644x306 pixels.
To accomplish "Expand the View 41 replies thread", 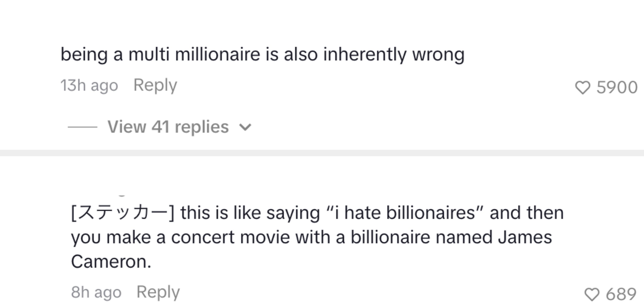I will click(x=168, y=127).
